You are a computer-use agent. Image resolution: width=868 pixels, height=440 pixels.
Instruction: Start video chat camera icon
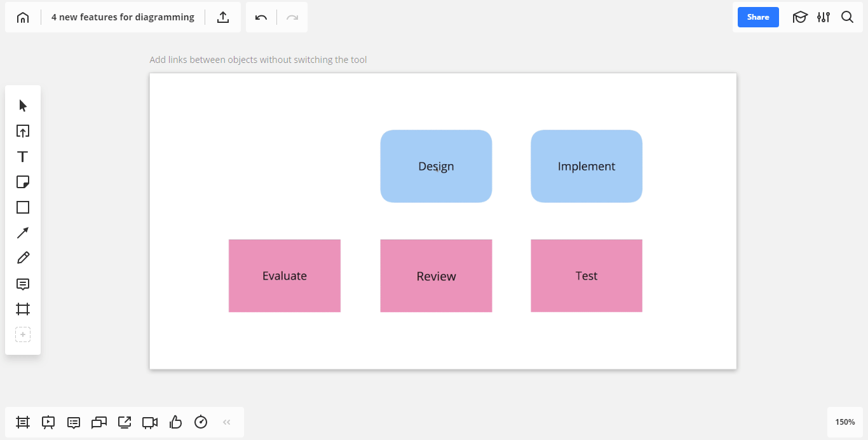click(x=150, y=422)
